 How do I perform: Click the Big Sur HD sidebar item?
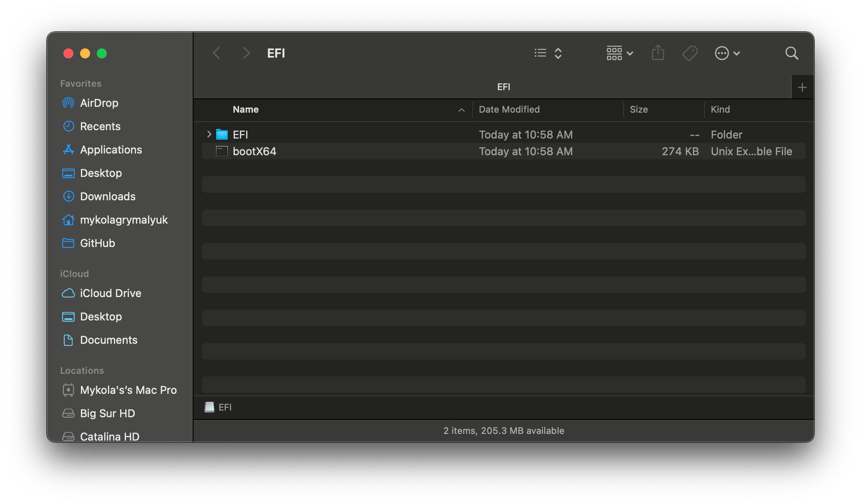[107, 413]
